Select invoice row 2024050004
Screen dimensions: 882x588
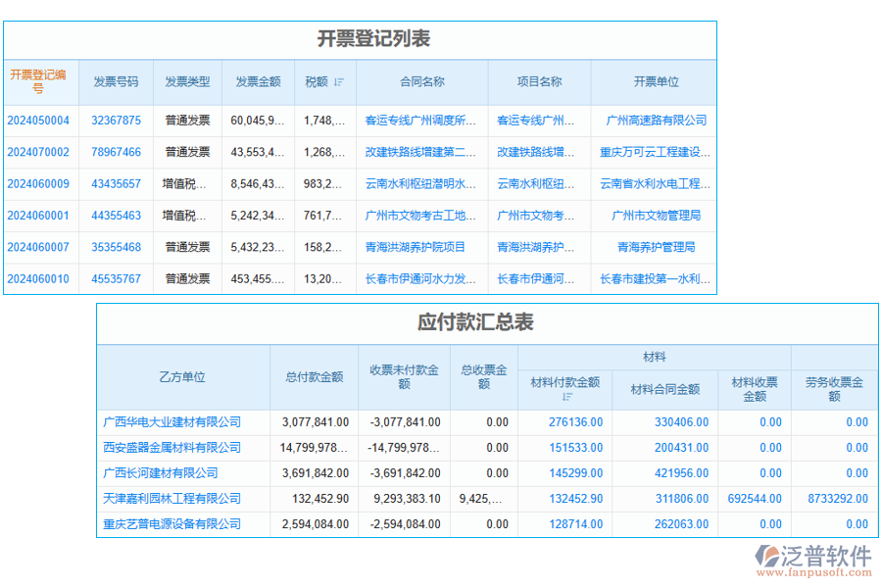39,119
